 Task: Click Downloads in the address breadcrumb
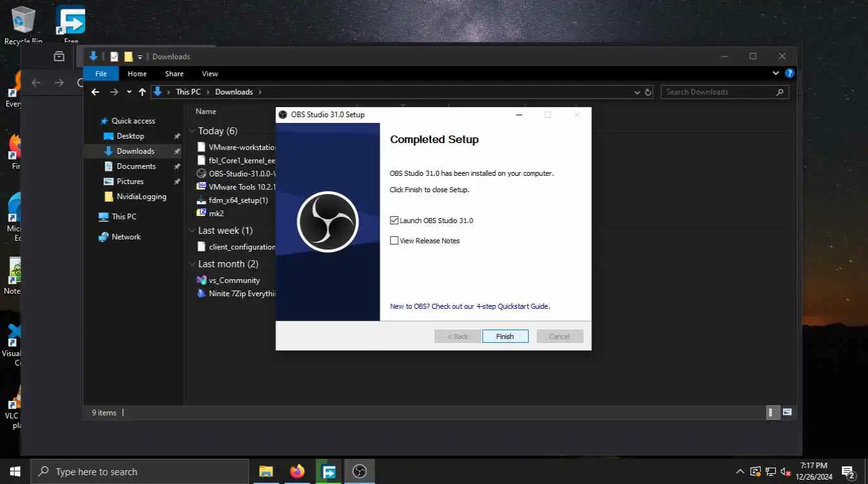(x=234, y=92)
